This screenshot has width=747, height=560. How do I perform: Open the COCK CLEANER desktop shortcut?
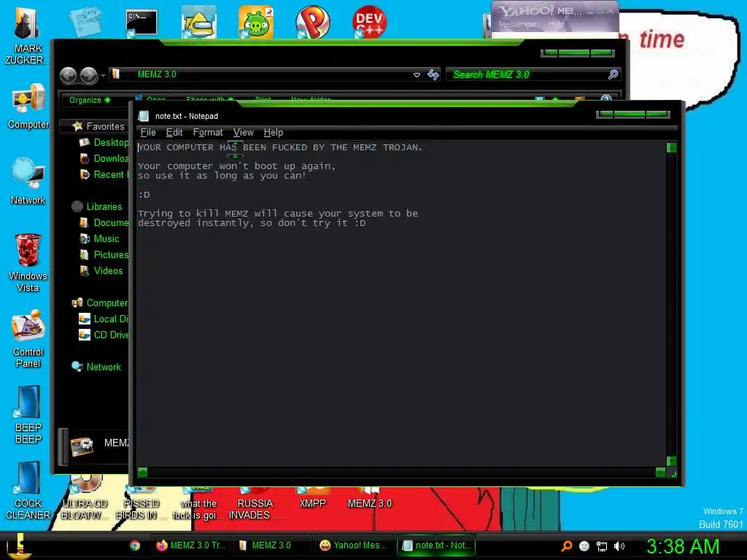pyautogui.click(x=28, y=491)
